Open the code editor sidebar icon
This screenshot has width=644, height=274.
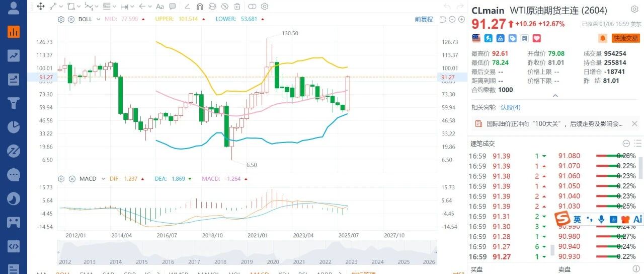(14, 247)
